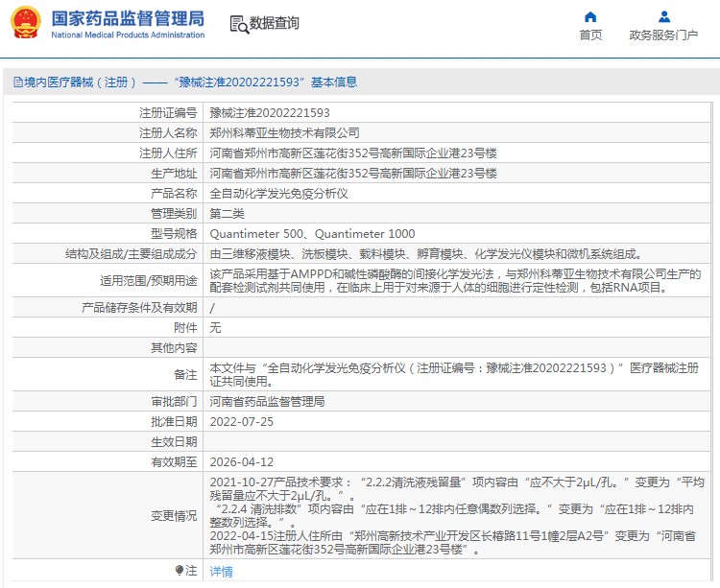Click the approval date 2022-07-25 cell

(457, 421)
